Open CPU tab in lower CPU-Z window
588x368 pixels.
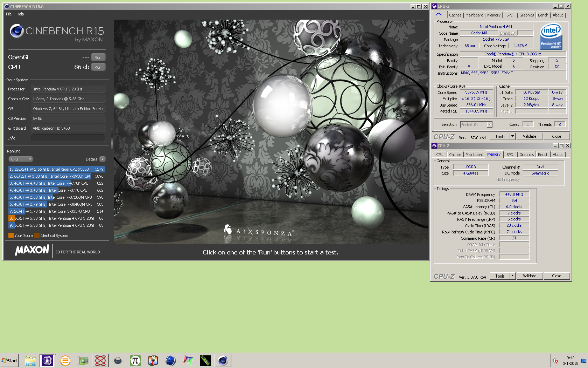440,155
